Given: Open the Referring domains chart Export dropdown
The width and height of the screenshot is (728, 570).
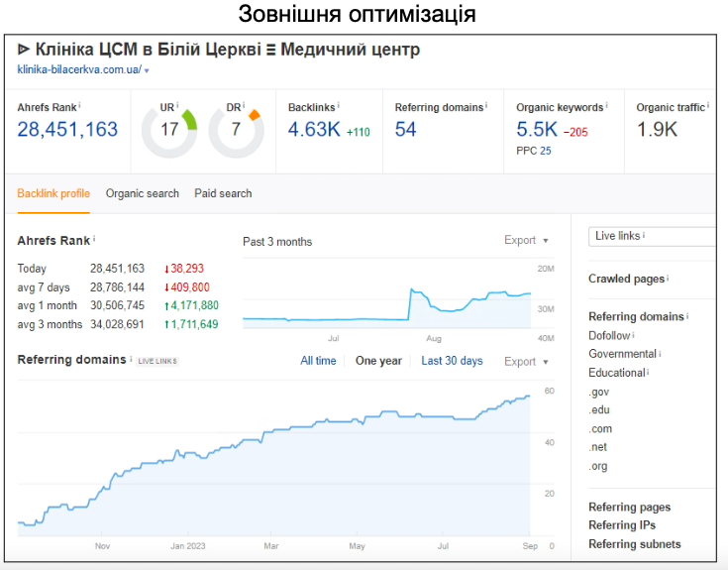Looking at the screenshot, I should (x=526, y=362).
